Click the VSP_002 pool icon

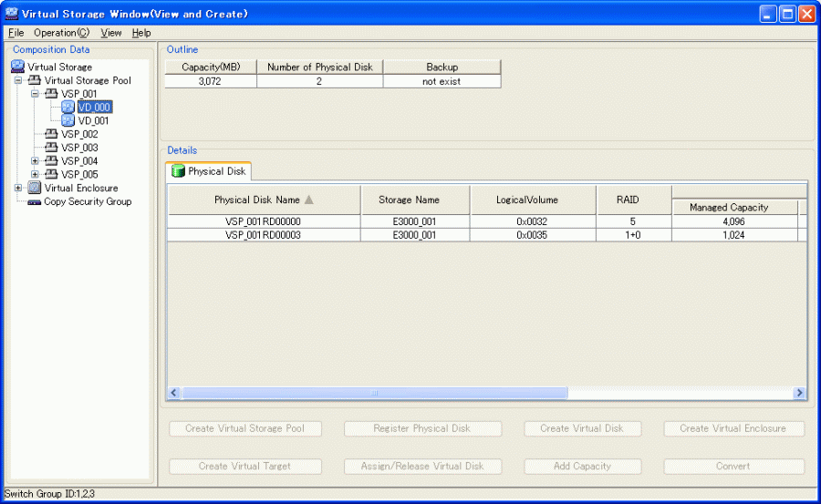pyautogui.click(x=51, y=134)
